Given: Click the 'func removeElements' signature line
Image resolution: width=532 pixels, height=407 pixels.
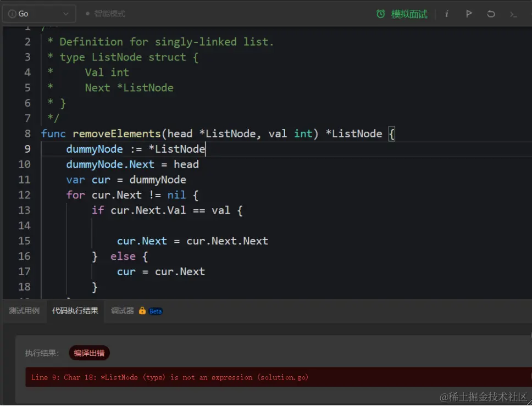Looking at the screenshot, I should 218,133.
